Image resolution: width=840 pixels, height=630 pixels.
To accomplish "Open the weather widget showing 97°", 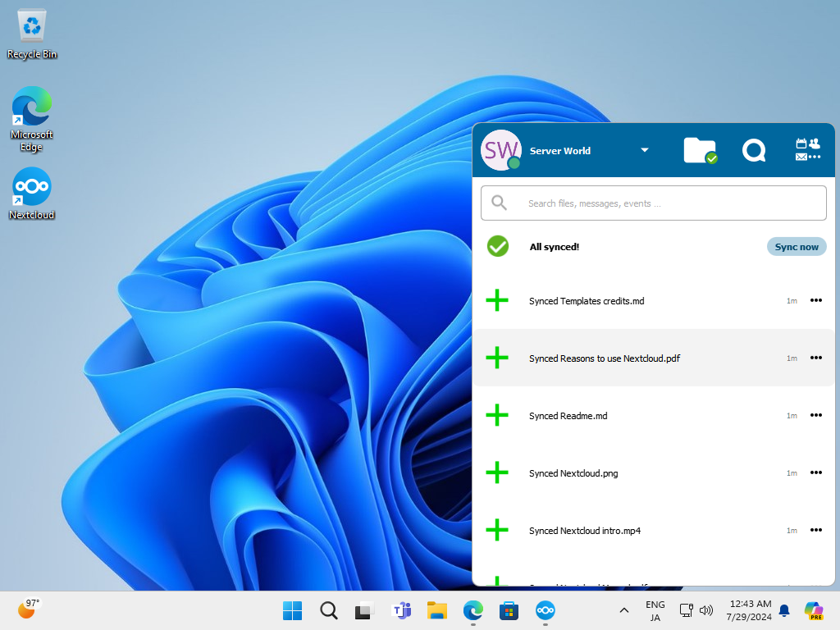I will [28, 609].
